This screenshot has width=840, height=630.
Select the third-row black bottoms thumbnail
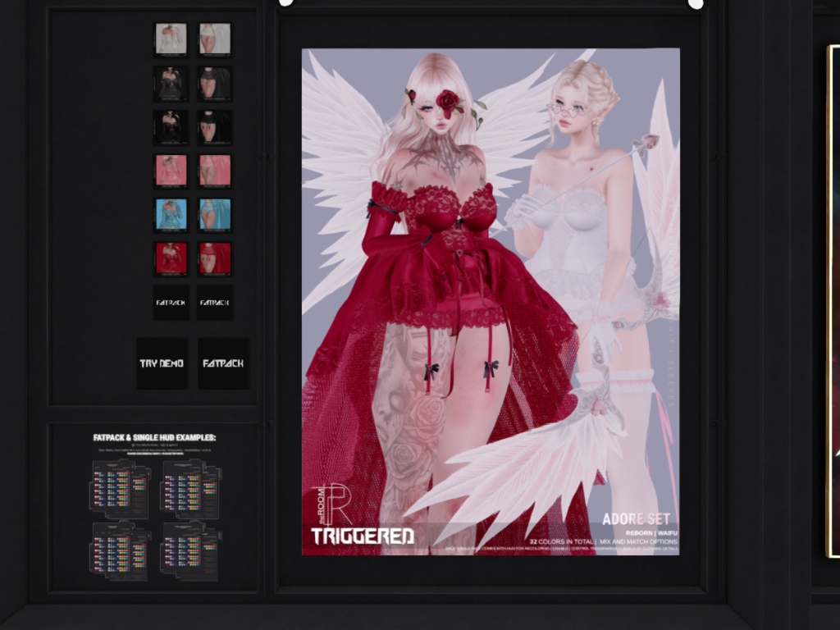(x=215, y=126)
